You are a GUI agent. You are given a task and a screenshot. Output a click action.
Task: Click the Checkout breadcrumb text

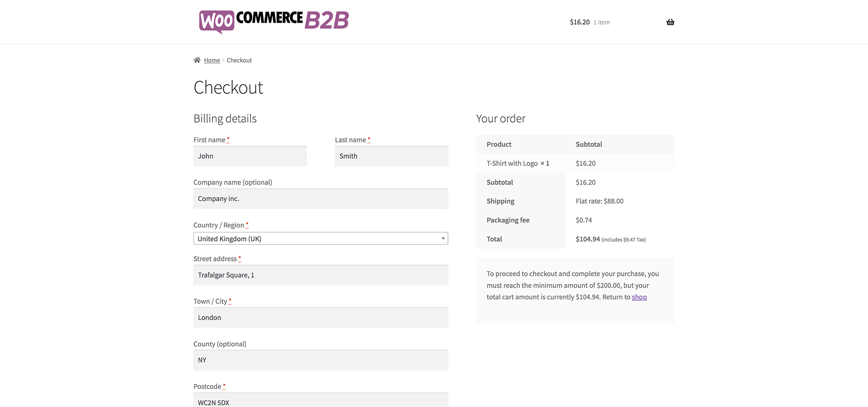pyautogui.click(x=239, y=61)
